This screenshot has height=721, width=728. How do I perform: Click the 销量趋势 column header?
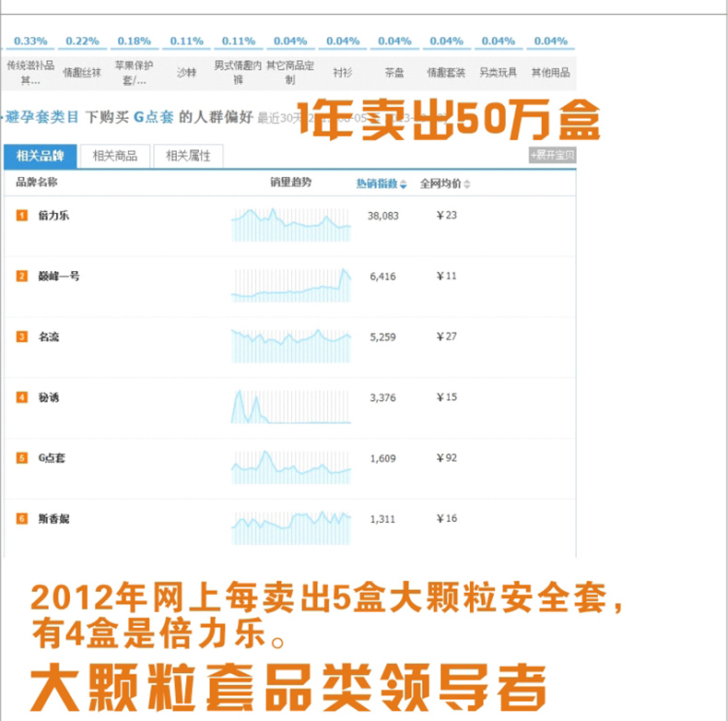[291, 183]
